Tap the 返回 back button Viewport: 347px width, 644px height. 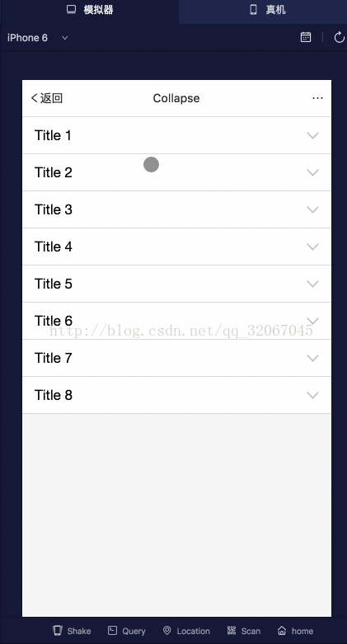point(46,98)
